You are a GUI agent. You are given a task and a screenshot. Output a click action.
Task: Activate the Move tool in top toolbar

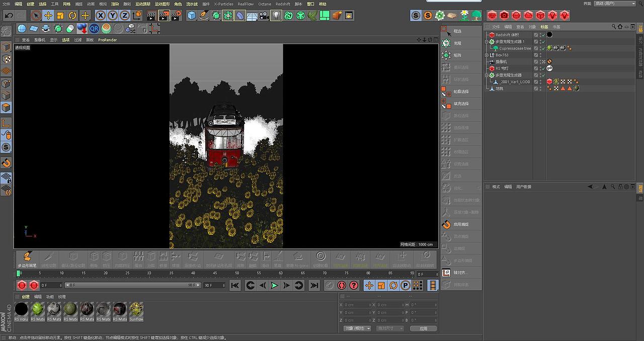point(48,16)
